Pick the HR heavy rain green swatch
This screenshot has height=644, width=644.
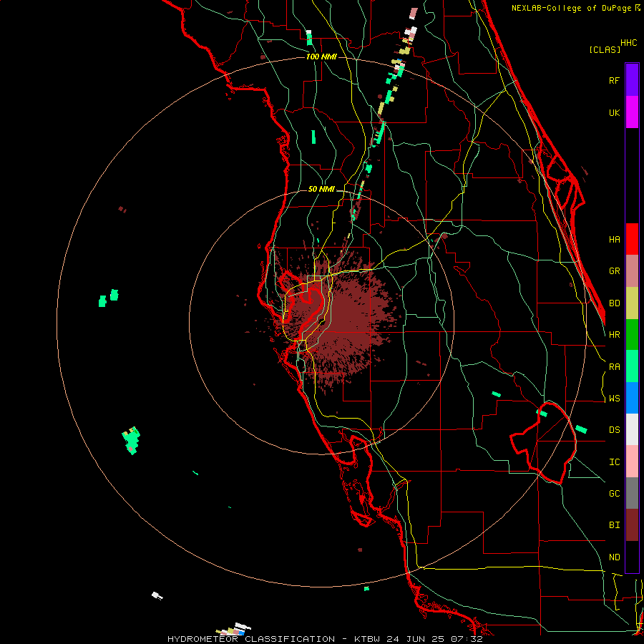click(x=632, y=335)
